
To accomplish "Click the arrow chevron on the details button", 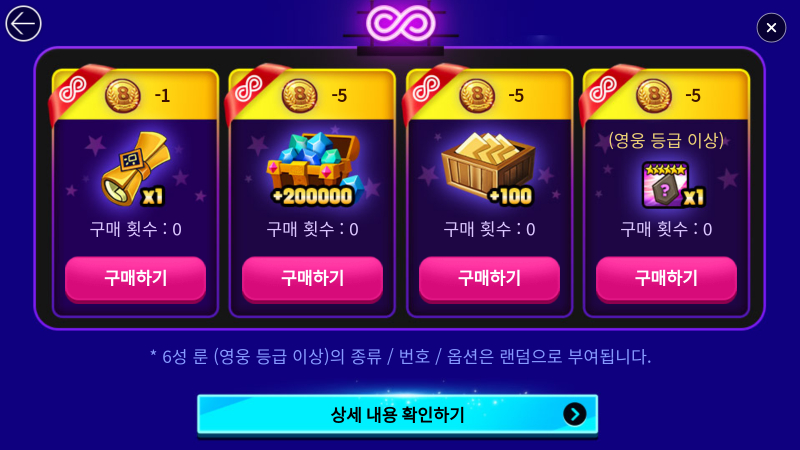I will tap(574, 414).
